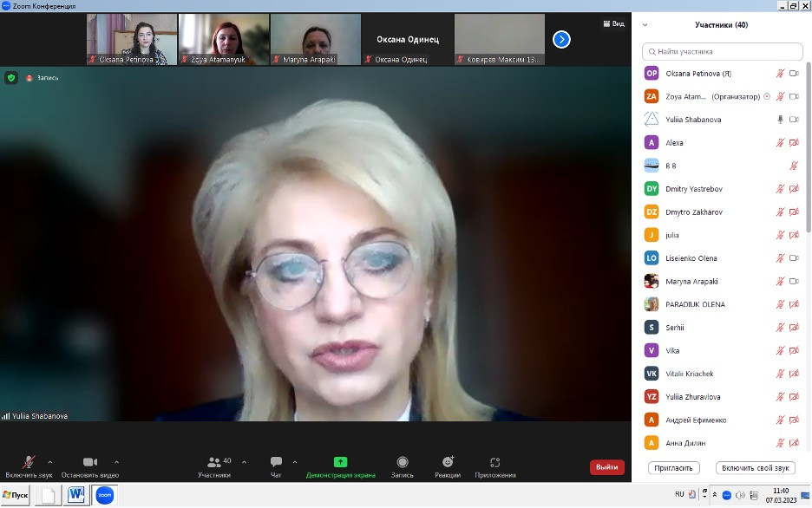Click B B muted microphone icon

click(794, 166)
